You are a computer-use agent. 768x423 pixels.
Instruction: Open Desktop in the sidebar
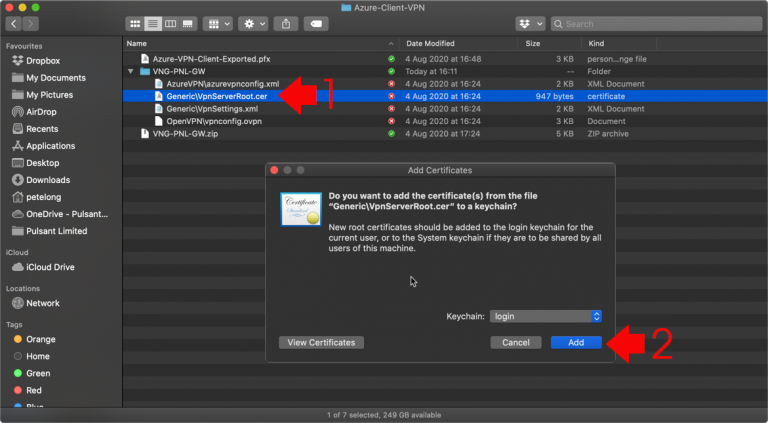click(35, 163)
